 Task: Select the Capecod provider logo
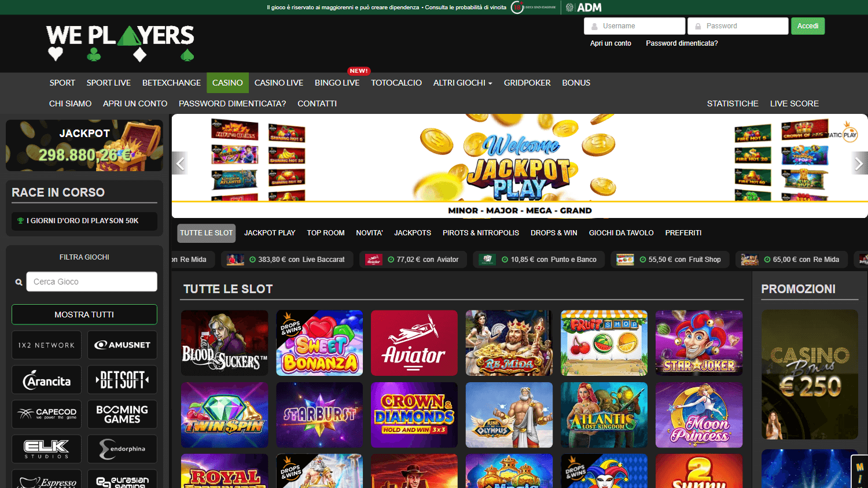[x=47, y=415]
